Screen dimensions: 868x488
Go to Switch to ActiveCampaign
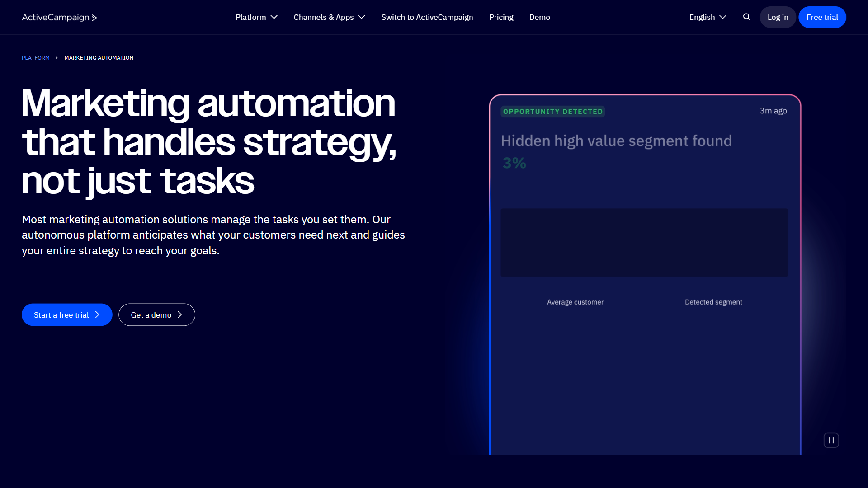pos(427,17)
